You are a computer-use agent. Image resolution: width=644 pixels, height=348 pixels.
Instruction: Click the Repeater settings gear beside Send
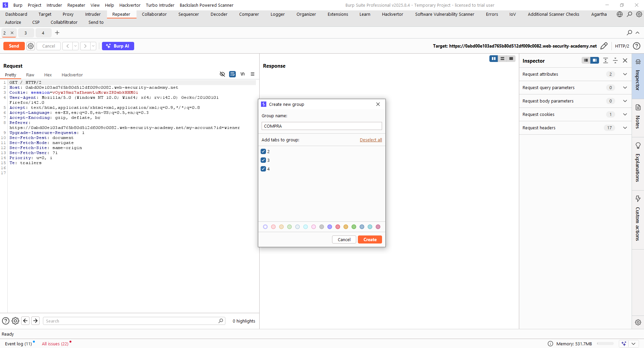pyautogui.click(x=31, y=46)
